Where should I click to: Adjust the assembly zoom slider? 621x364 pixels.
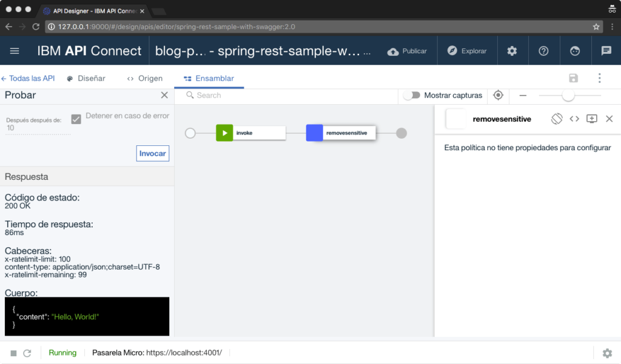568,95
